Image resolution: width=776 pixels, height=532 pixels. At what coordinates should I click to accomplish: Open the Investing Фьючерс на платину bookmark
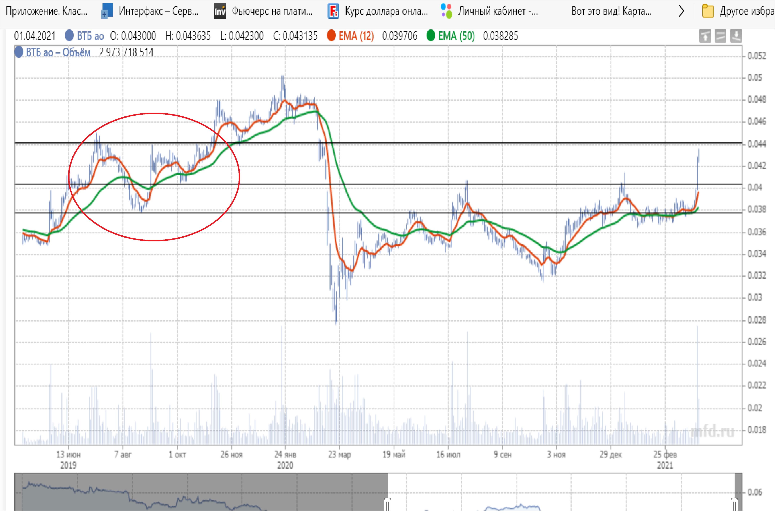coord(264,11)
